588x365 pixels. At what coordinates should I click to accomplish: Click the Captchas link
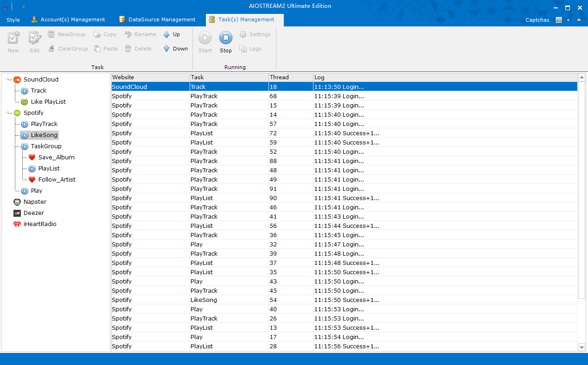click(537, 20)
